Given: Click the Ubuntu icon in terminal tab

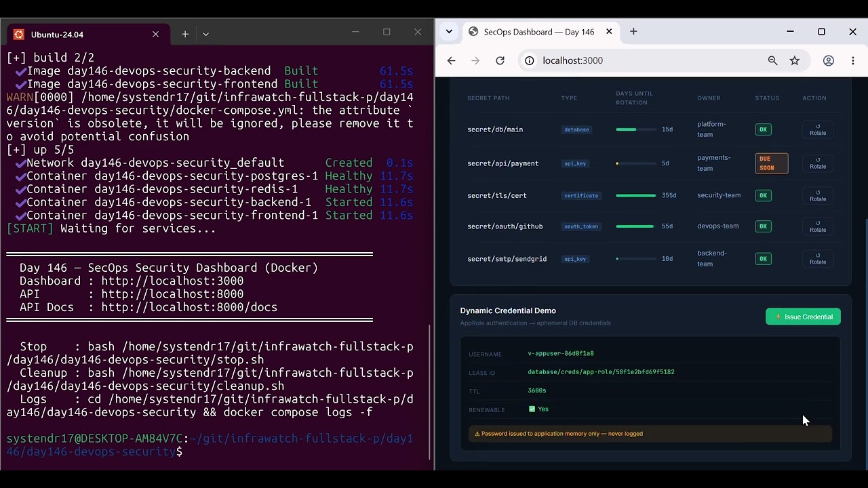Looking at the screenshot, I should click(x=18, y=35).
